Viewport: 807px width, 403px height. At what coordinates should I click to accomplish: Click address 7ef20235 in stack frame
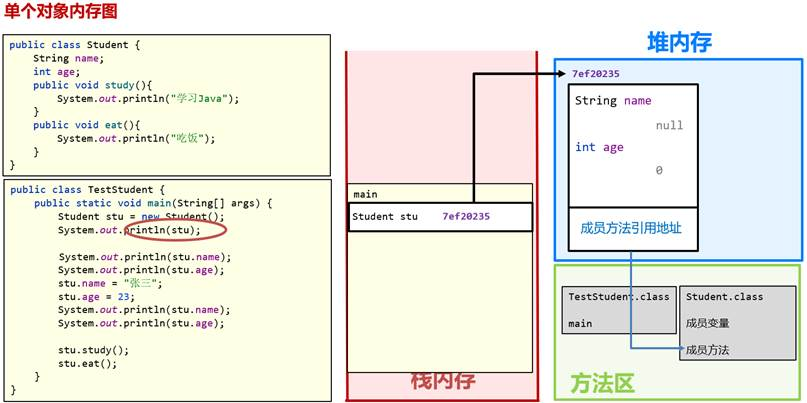pos(466,217)
